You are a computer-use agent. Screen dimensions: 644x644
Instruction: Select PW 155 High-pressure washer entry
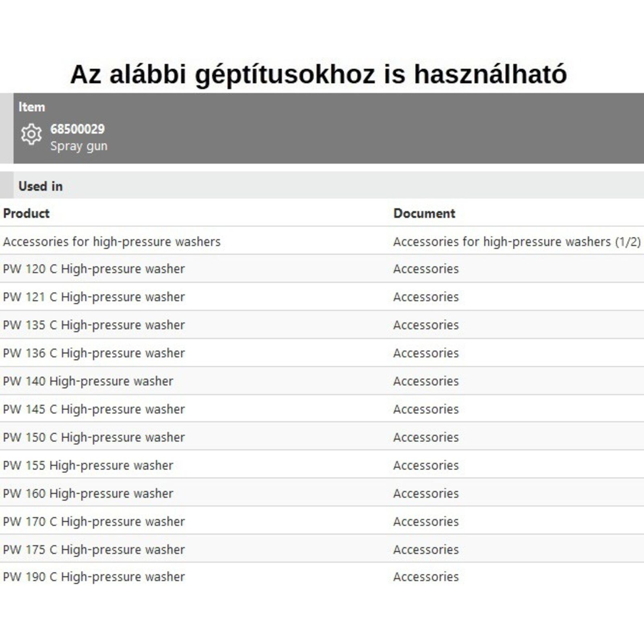pyautogui.click(x=88, y=466)
